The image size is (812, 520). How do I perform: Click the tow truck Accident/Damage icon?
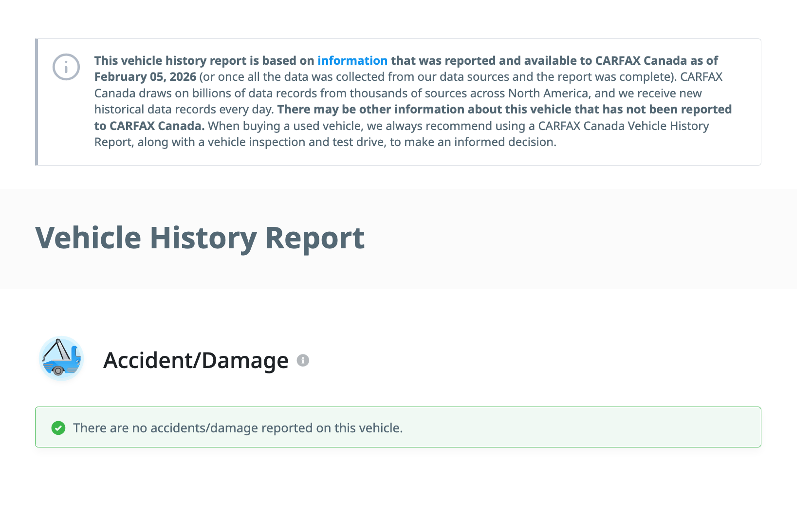[x=61, y=358]
